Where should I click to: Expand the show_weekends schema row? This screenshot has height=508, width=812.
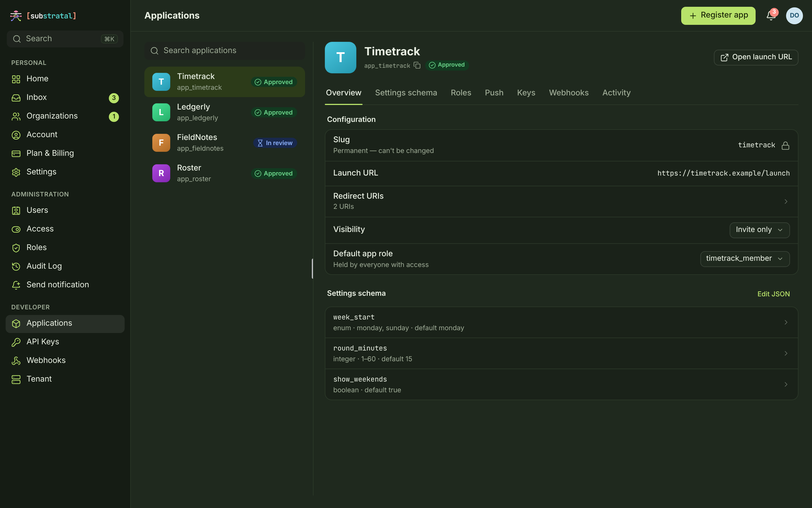561,384
